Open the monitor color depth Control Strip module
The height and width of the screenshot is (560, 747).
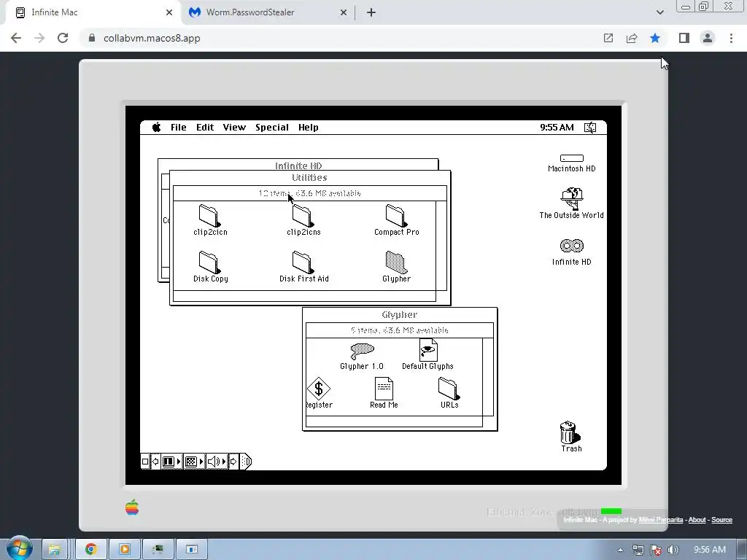194,462
